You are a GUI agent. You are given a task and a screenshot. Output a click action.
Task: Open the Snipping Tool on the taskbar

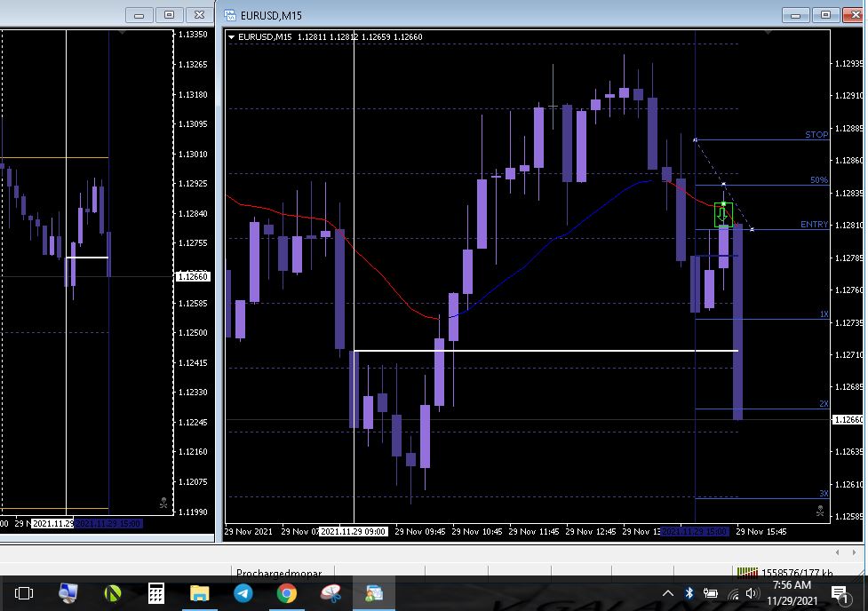click(330, 593)
